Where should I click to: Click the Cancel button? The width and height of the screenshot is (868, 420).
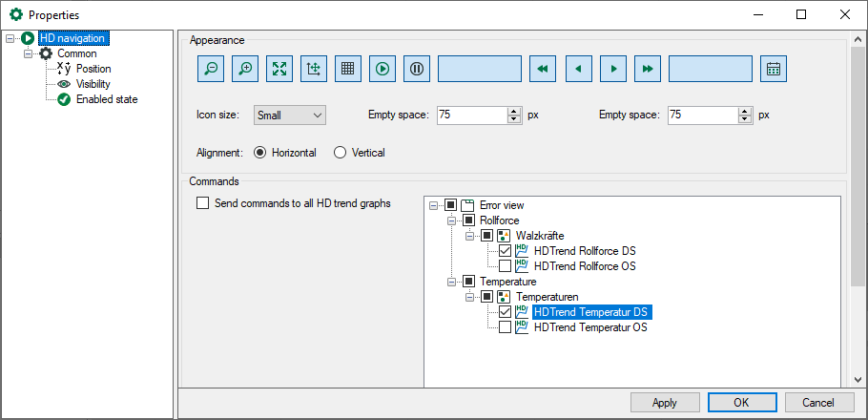point(817,403)
